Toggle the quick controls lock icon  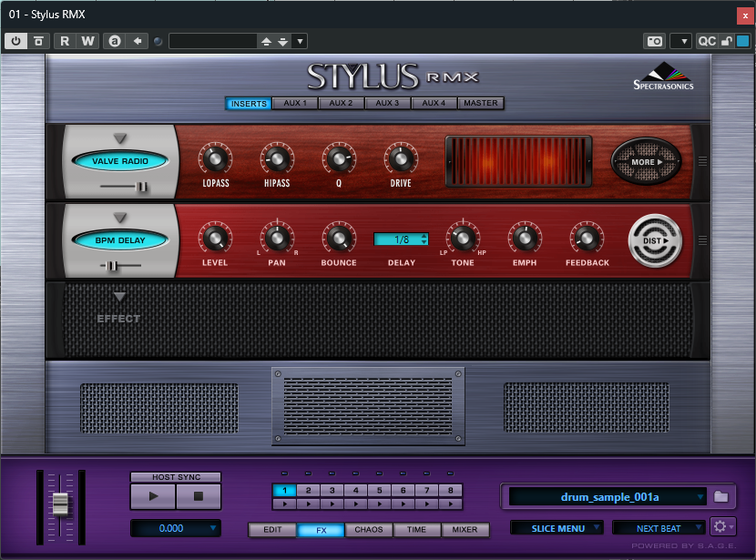coord(727,41)
